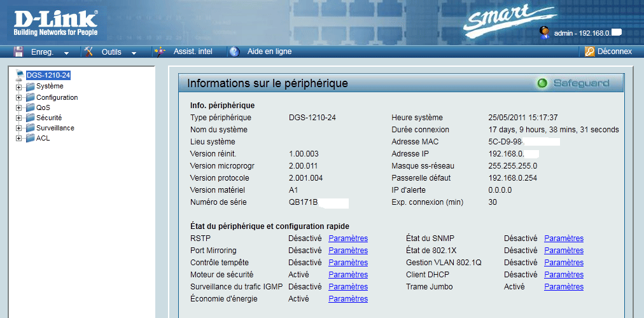Click boot version 1.00.003 value
The image size is (644, 318).
tap(304, 154)
